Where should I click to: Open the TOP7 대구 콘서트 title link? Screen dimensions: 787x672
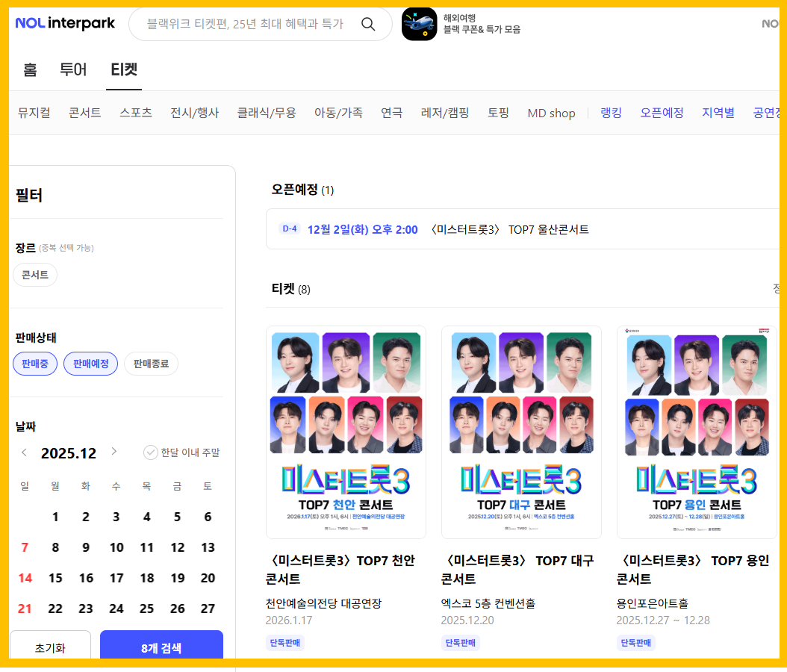tap(517, 570)
